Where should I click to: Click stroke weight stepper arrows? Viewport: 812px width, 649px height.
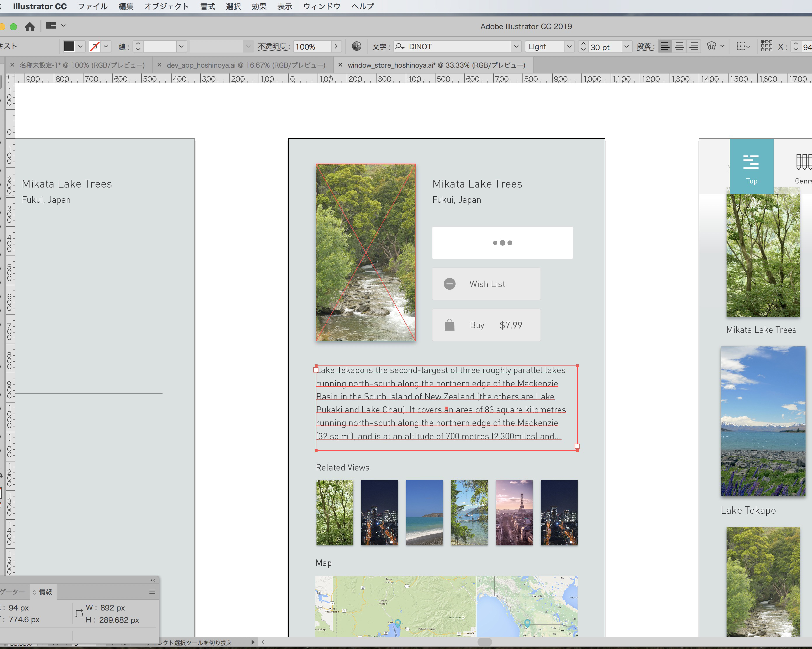pyautogui.click(x=138, y=46)
